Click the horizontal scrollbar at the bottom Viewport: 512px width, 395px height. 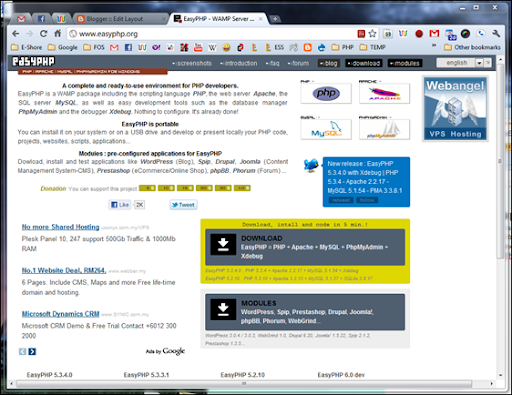[x=244, y=383]
